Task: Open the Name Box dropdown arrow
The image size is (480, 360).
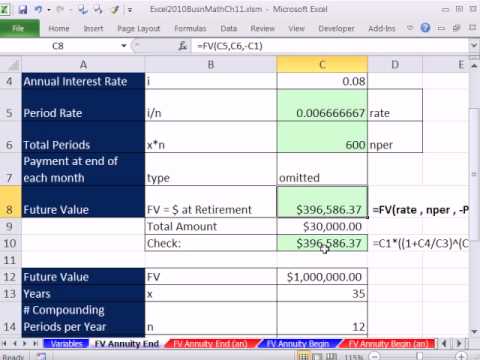Action: click(x=124, y=46)
